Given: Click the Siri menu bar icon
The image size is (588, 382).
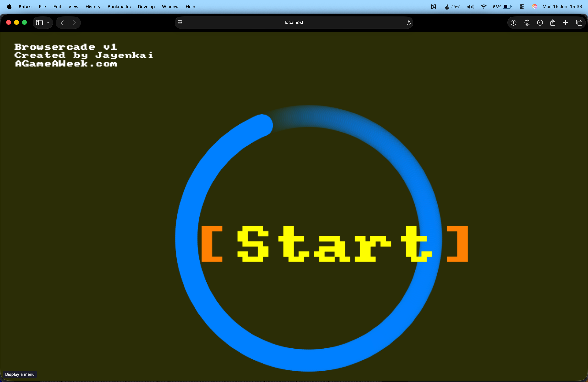Looking at the screenshot, I should (x=534, y=7).
